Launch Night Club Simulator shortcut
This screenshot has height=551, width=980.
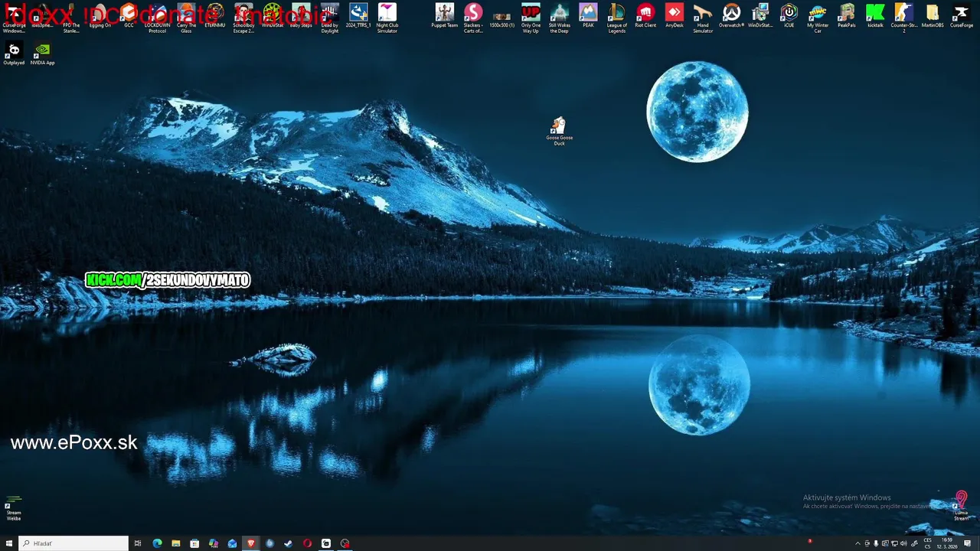(387, 18)
